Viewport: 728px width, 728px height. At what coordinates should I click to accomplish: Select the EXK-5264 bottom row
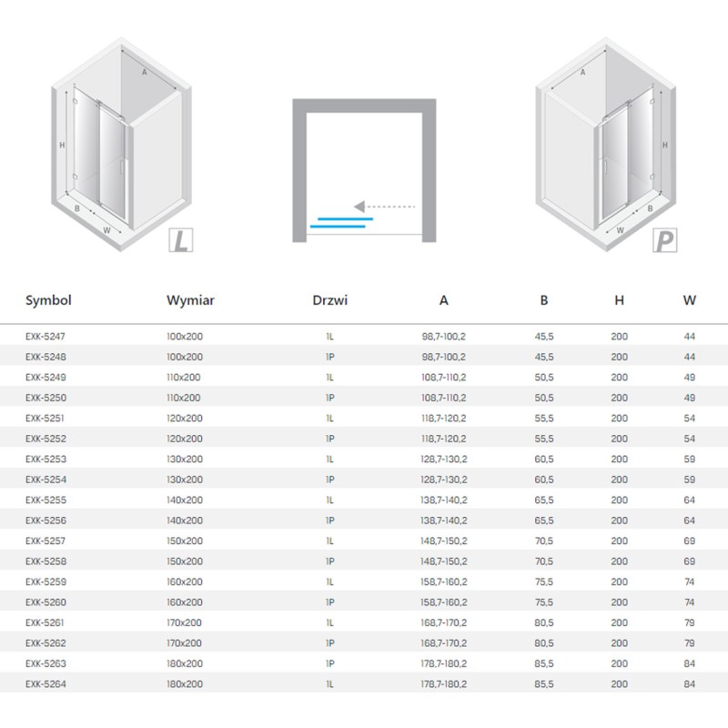pyautogui.click(x=364, y=683)
